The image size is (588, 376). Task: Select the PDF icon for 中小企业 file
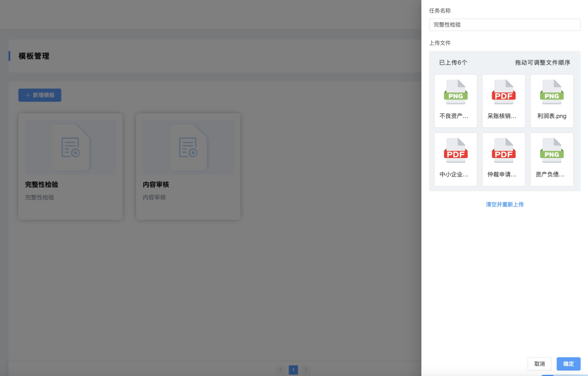(x=456, y=150)
